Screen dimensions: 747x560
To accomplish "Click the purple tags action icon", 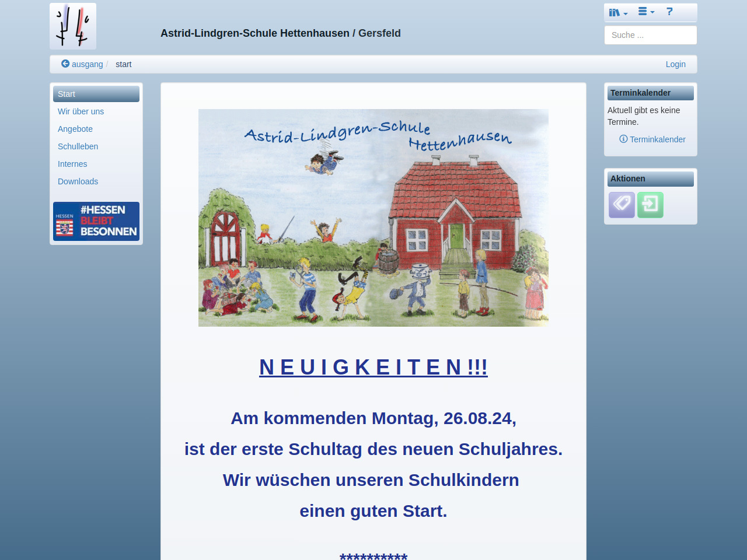I will [x=622, y=205].
